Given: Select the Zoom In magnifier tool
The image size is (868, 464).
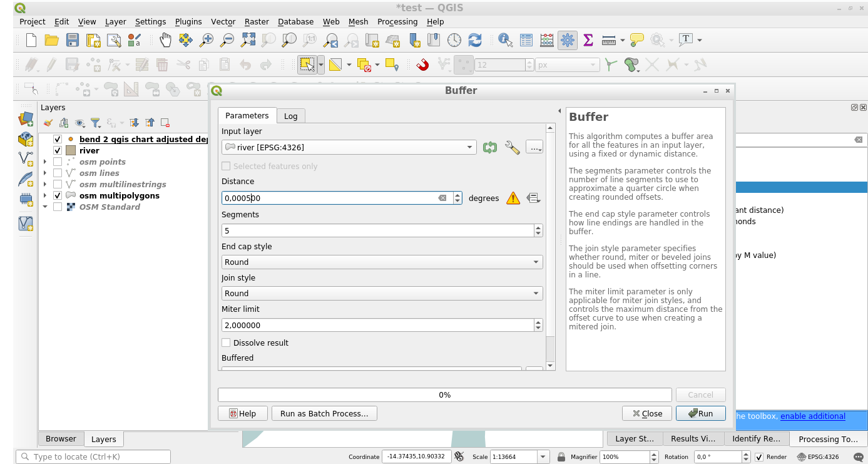Looking at the screenshot, I should [x=207, y=40].
